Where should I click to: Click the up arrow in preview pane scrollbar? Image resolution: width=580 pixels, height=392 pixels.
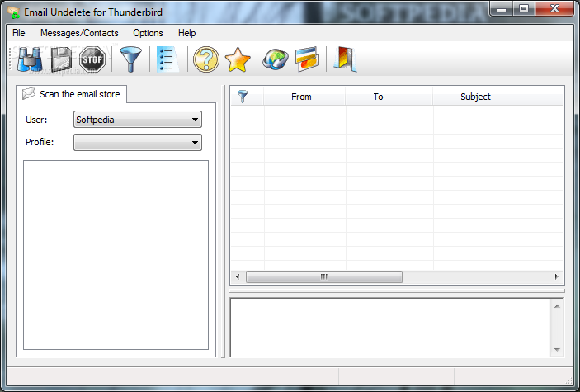coord(557,306)
